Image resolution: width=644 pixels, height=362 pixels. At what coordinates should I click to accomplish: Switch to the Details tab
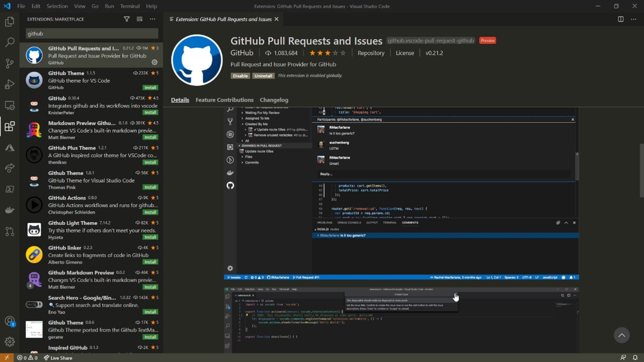pos(180,100)
